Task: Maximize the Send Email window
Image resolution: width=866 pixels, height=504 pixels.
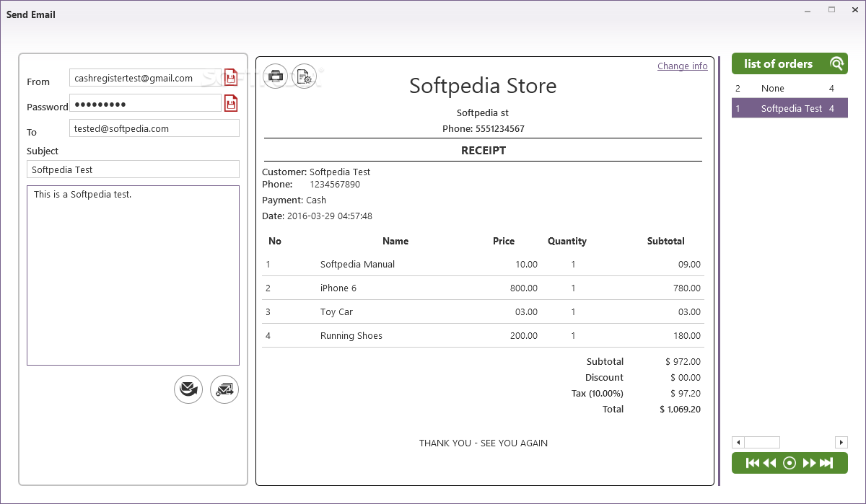Action: coord(831,10)
